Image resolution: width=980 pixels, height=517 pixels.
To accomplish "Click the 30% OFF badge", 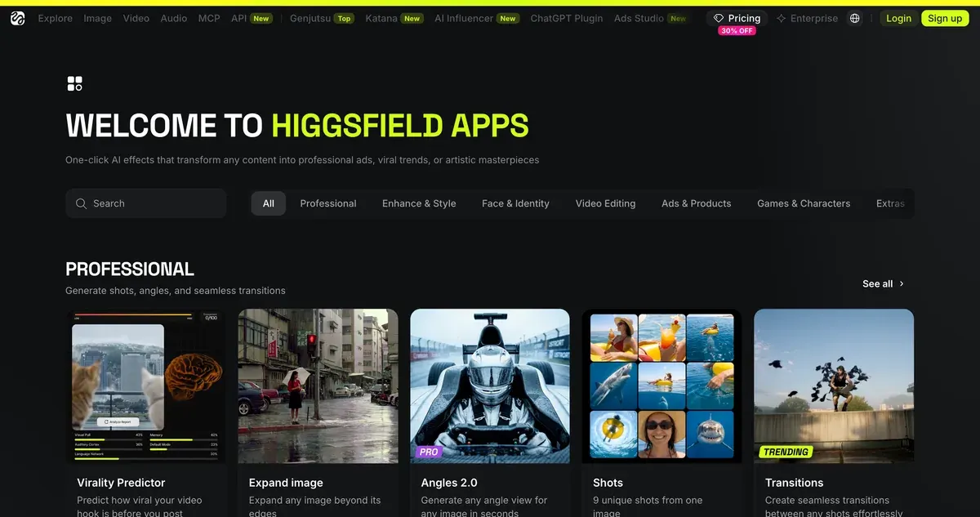I will click(737, 31).
